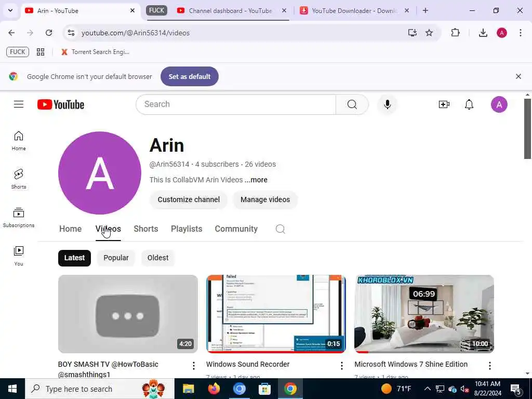
Task: Click Customize channel
Action: pos(189,199)
